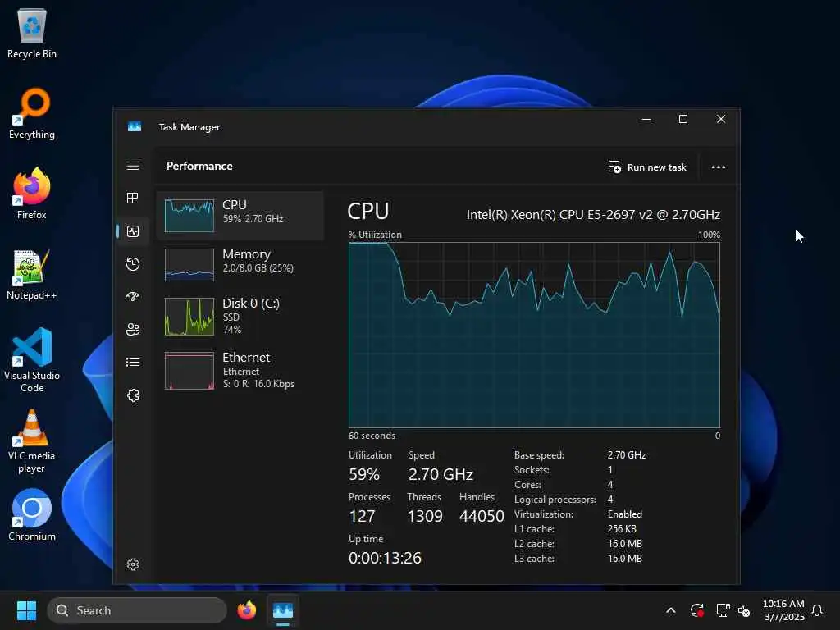840x630 pixels.
Task: Select Ethernet in performance list
Action: 240,370
